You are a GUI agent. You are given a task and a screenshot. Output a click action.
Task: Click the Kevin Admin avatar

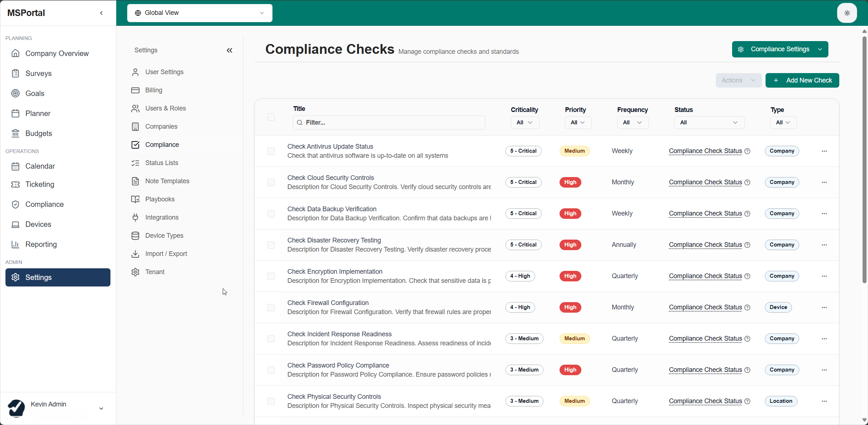point(16,408)
